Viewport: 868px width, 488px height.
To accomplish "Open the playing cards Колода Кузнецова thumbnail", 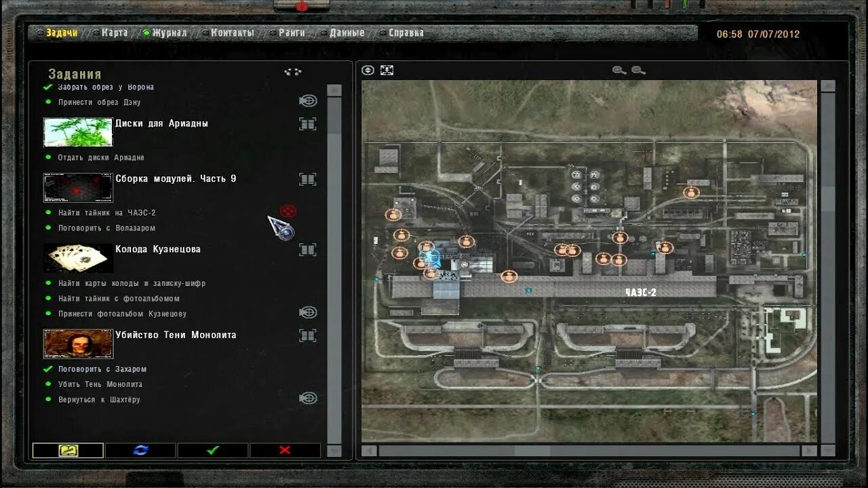I will 78,258.
